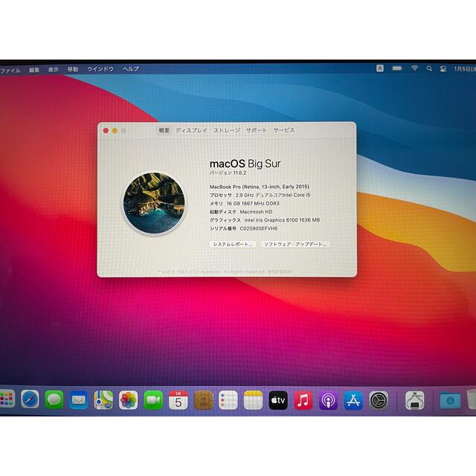Open the App Store from the Dock
Screen dimensions: 476x476
coord(353,401)
